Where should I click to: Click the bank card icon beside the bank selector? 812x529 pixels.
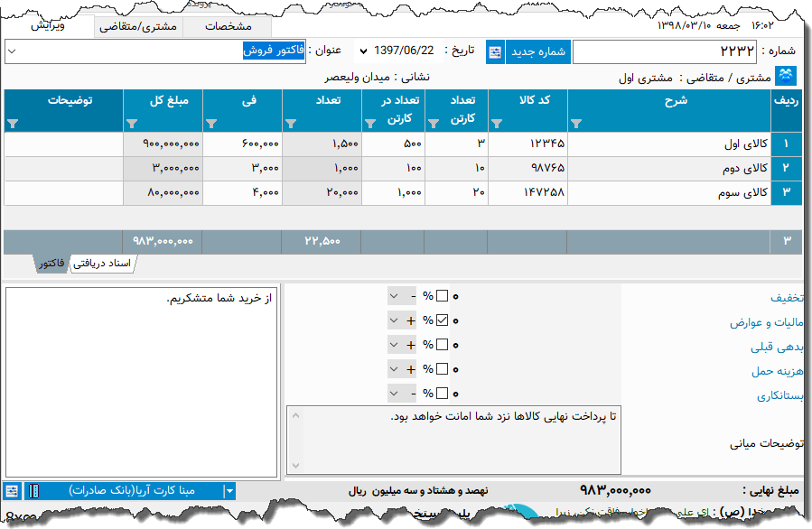pyautogui.click(x=35, y=490)
